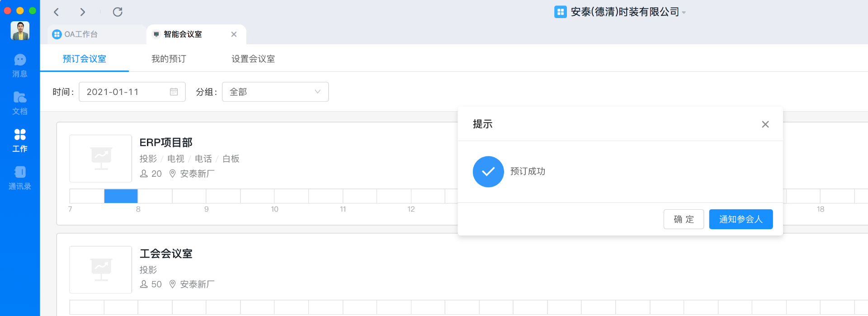Open the calendar icon in date field
868x316 pixels.
pos(174,92)
